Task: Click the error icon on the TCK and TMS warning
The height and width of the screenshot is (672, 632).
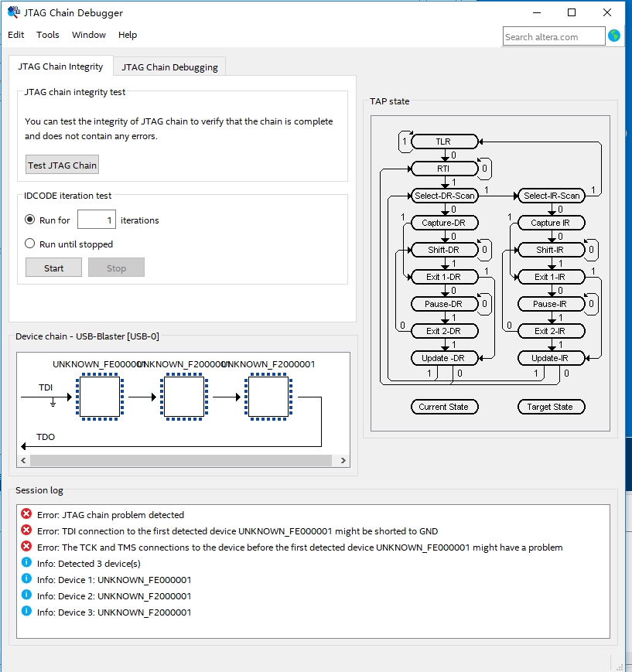Action: click(26, 547)
